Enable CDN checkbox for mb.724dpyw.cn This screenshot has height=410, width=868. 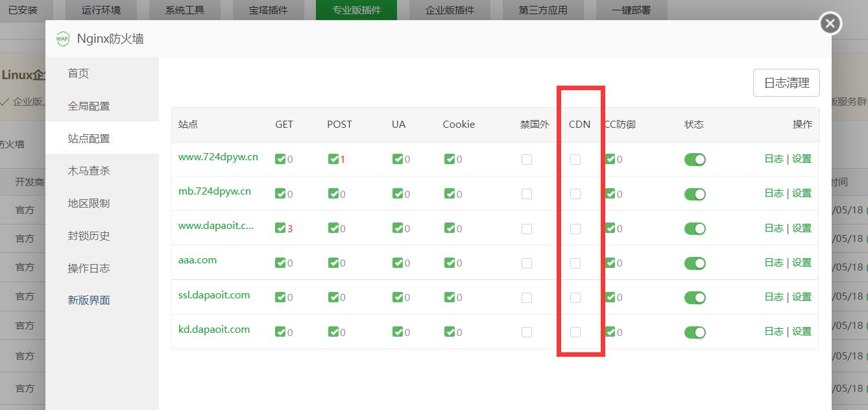575,194
